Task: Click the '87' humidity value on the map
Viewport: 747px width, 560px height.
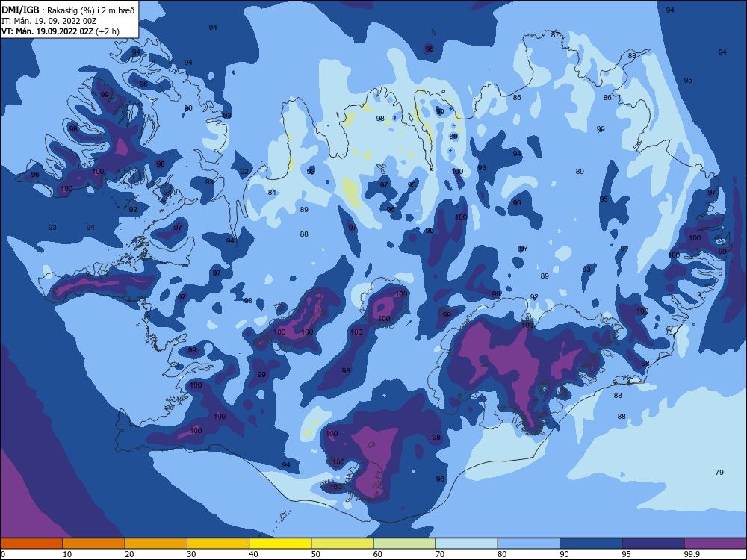Action: [555, 35]
